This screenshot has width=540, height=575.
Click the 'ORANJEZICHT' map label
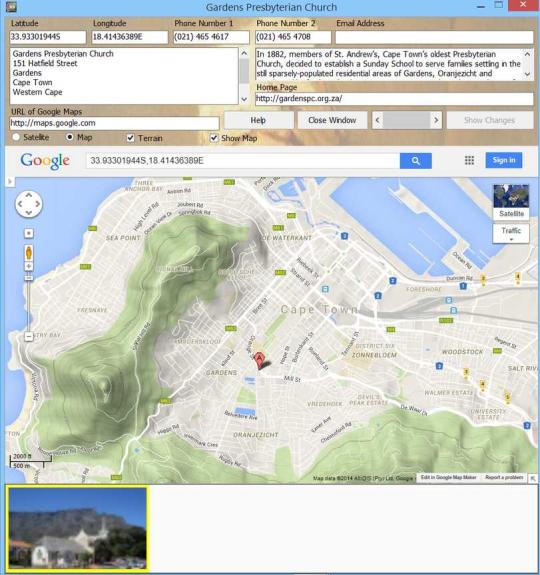[x=256, y=435]
